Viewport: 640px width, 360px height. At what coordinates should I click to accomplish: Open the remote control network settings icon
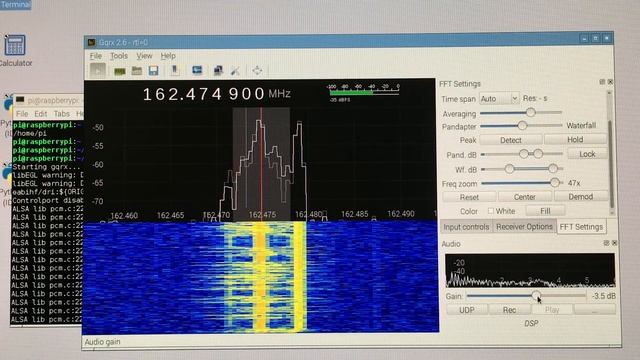[x=218, y=71]
